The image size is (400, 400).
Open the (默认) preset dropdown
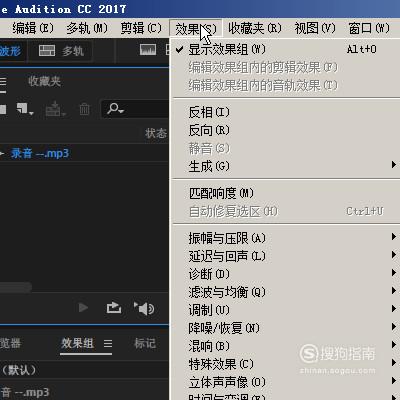(84, 370)
